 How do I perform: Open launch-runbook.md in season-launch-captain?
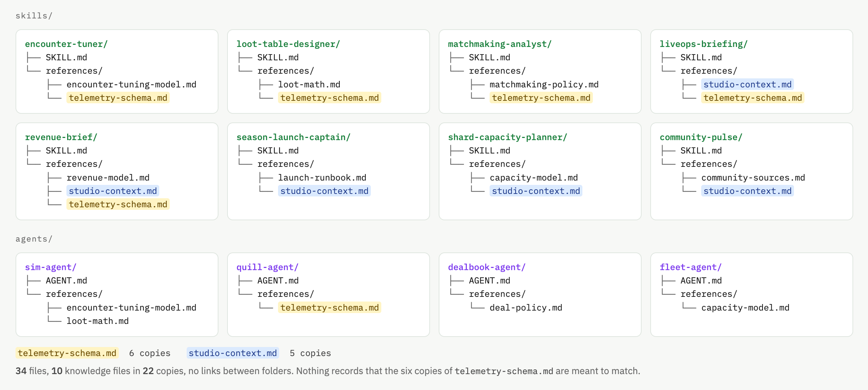pyautogui.click(x=322, y=178)
